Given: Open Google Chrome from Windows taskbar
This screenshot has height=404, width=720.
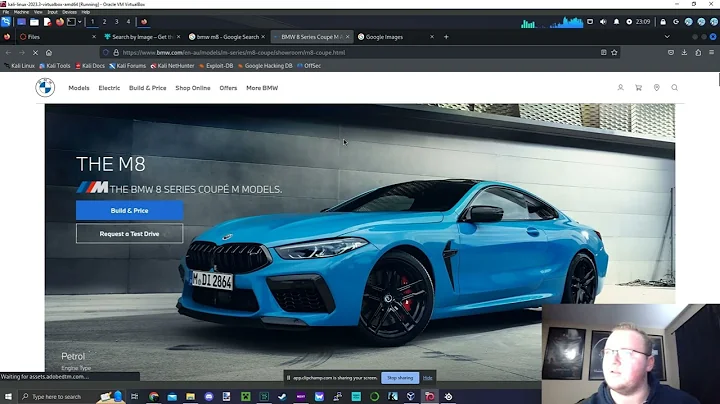Looking at the screenshot, I should [154, 396].
